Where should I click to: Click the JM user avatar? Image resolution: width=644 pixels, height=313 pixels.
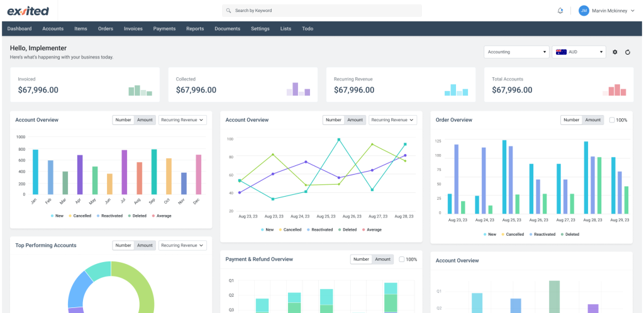(584, 11)
